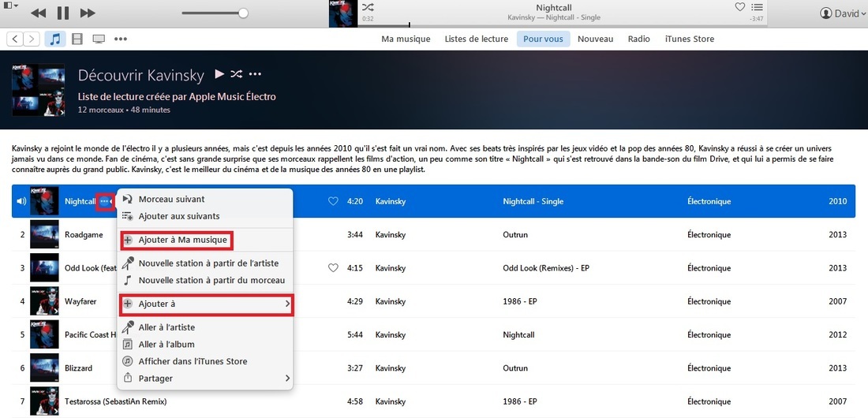The image size is (868, 418).
Task: Open the Listes de lecture tab
Action: (x=476, y=39)
